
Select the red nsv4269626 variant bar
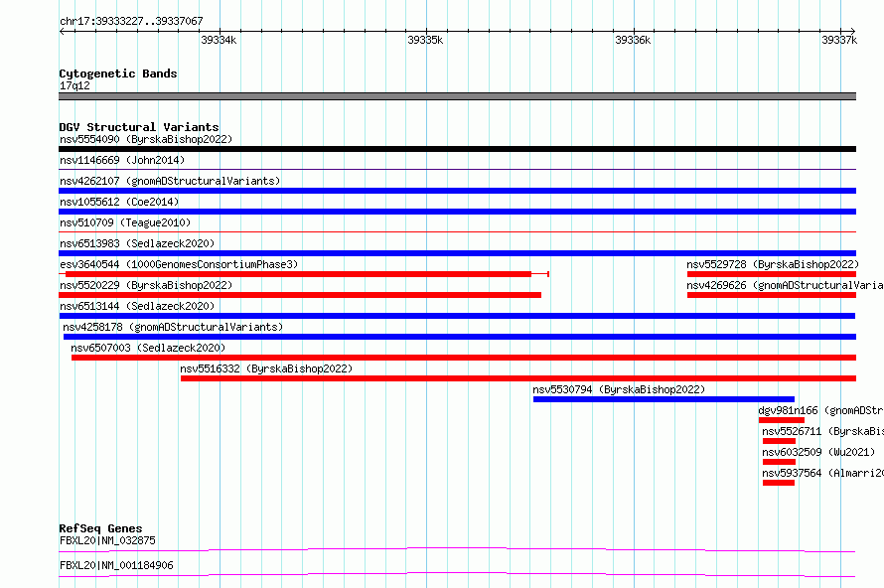[x=772, y=295]
